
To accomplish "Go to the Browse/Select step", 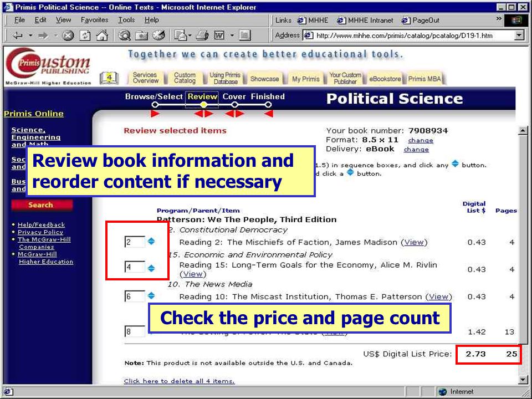I will coord(154,96).
